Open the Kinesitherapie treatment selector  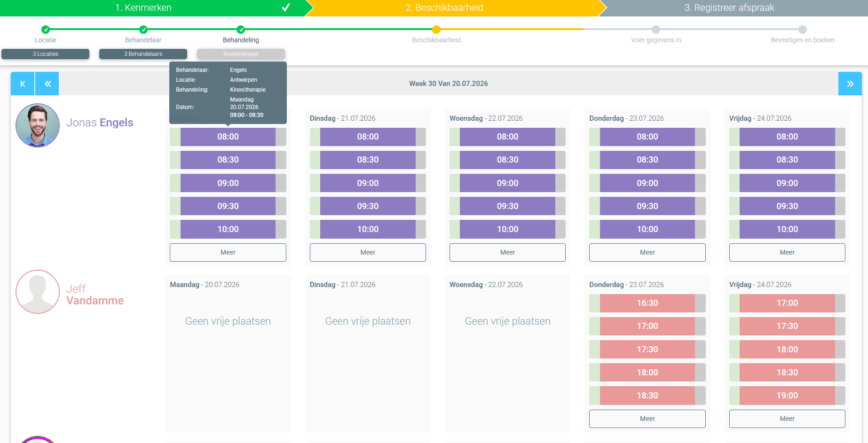pyautogui.click(x=241, y=54)
